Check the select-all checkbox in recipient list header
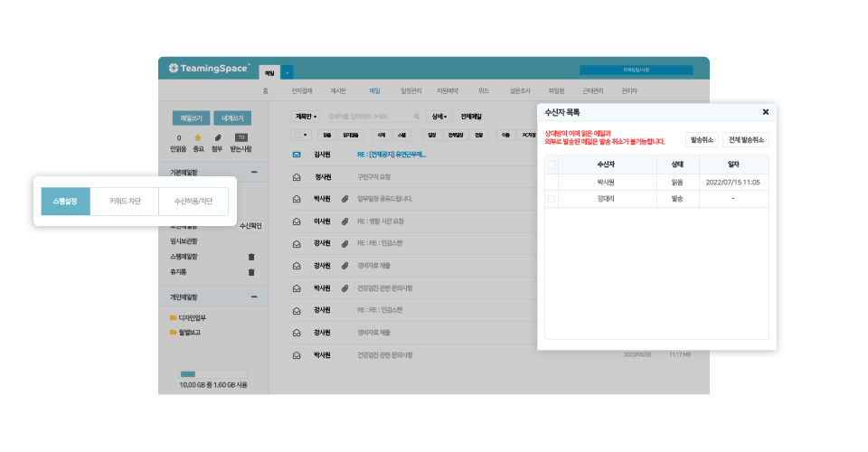Viewport: 868px width, 452px height. (x=552, y=165)
